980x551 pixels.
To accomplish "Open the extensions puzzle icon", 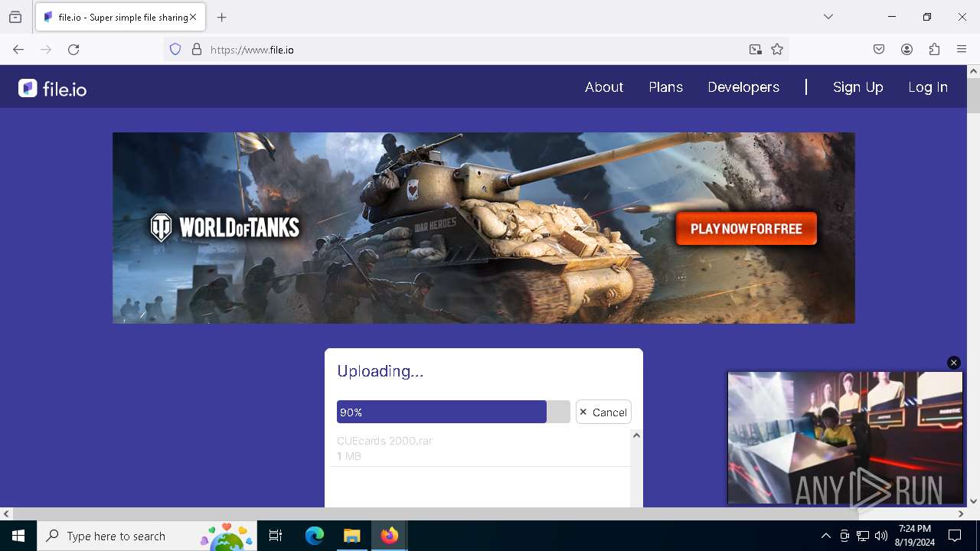I will (x=934, y=50).
